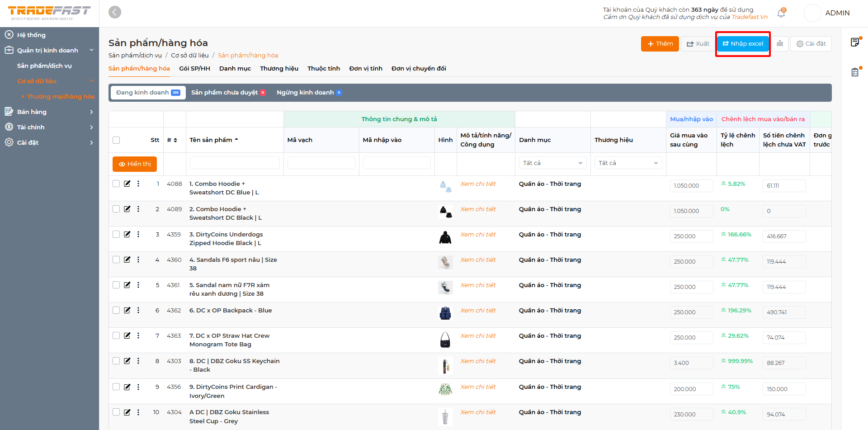Open the Danh mục filter dropdown

coord(552,163)
